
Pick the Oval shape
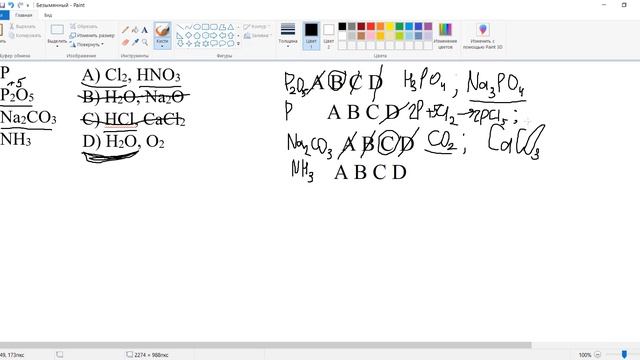pyautogui.click(x=197, y=27)
